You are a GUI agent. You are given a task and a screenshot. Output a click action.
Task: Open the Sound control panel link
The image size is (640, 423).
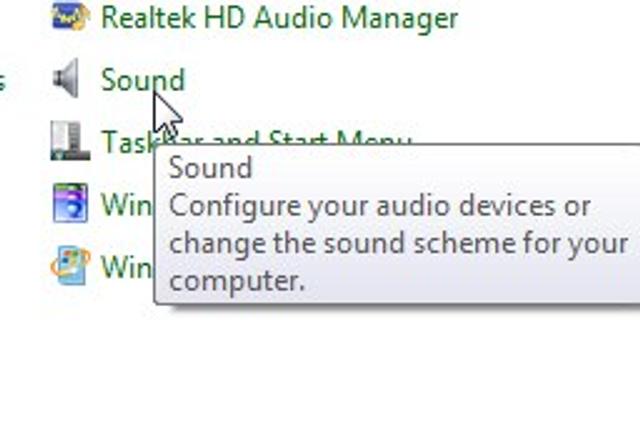142,80
